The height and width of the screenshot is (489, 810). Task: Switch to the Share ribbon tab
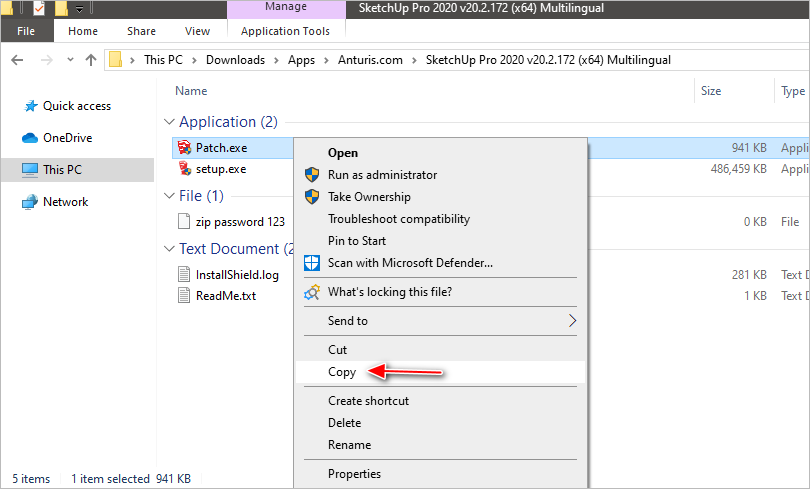tap(141, 31)
